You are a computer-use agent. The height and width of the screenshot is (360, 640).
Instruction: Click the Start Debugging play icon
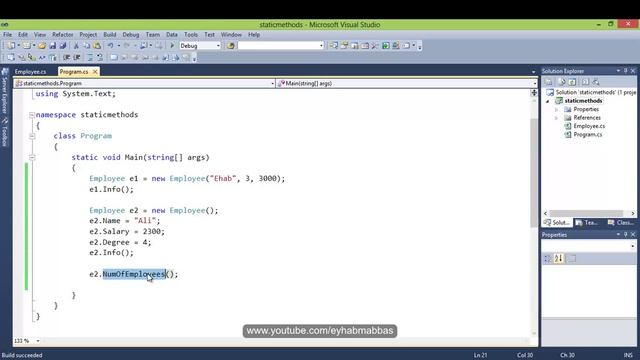tap(172, 46)
